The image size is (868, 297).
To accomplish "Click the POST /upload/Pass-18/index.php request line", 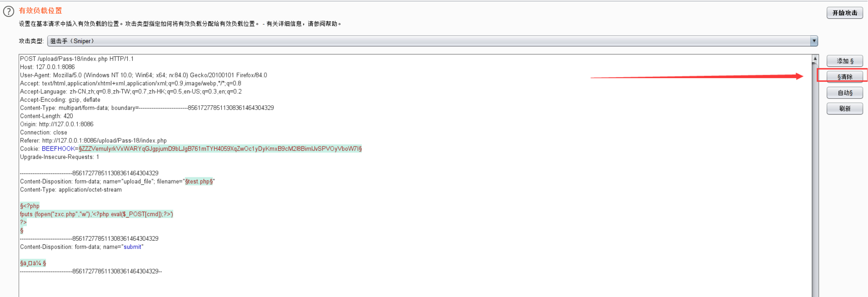I will point(77,59).
